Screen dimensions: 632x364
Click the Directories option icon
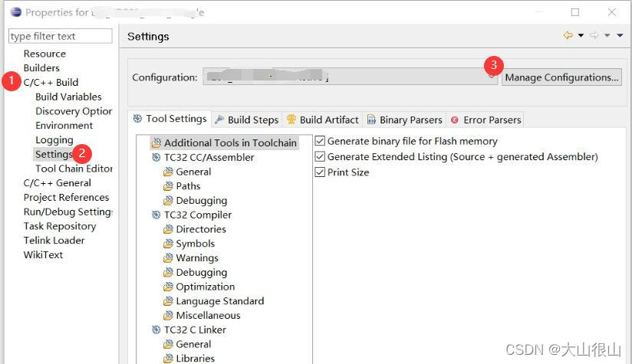point(168,229)
